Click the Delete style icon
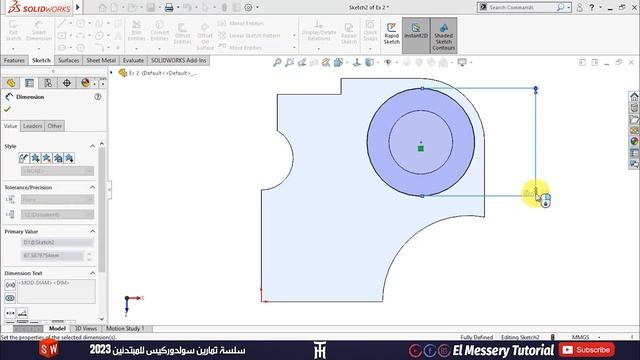 click(47, 158)
